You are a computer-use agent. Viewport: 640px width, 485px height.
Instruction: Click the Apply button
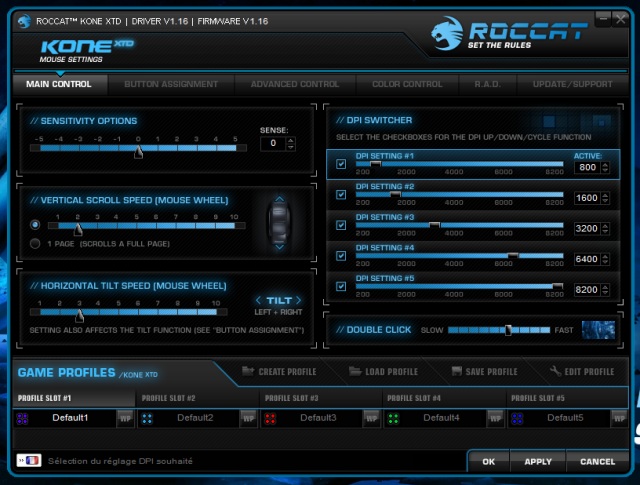pyautogui.click(x=538, y=462)
